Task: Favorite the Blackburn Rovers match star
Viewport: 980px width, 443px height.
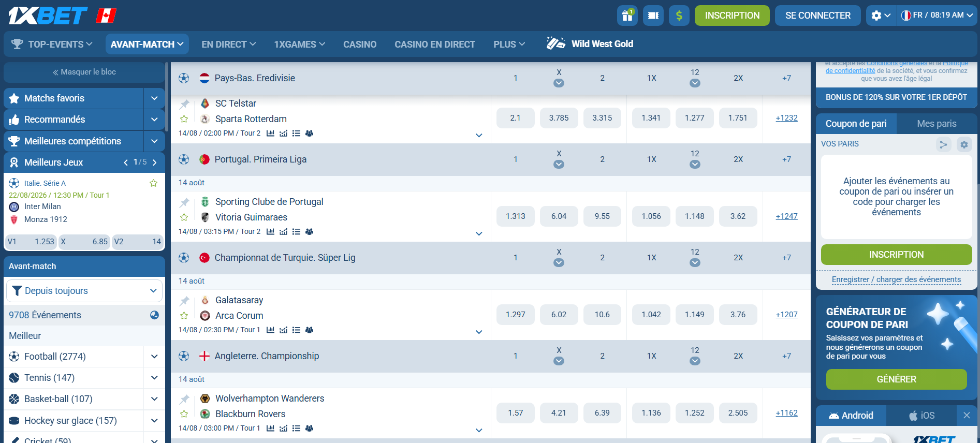Action: pos(184,414)
